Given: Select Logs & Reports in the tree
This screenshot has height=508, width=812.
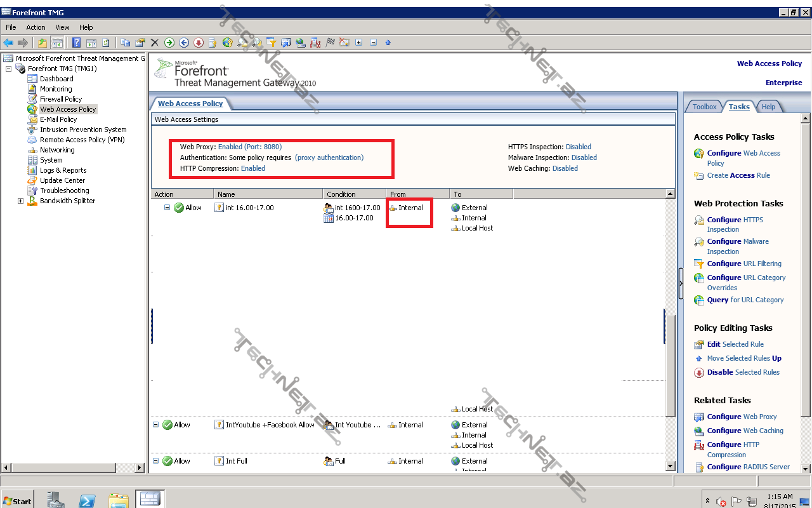Looking at the screenshot, I should (63, 170).
